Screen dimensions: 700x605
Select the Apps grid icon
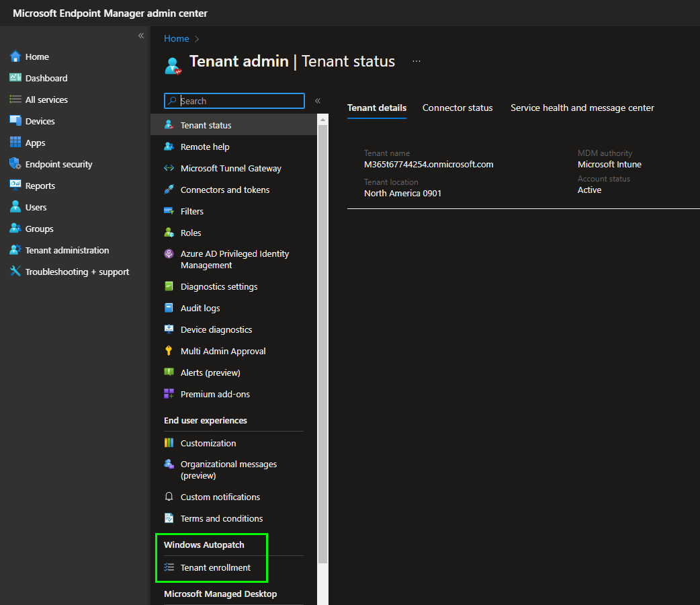click(x=15, y=143)
